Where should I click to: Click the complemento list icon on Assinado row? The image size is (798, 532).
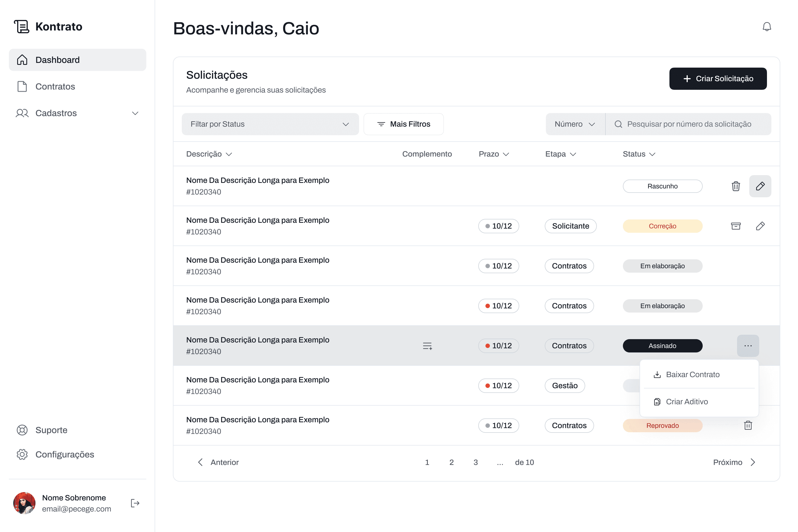tap(427, 346)
